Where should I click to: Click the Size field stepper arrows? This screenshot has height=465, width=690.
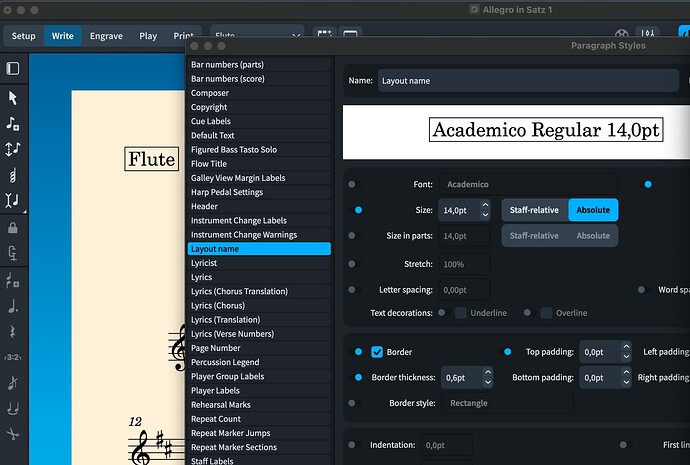coord(485,210)
